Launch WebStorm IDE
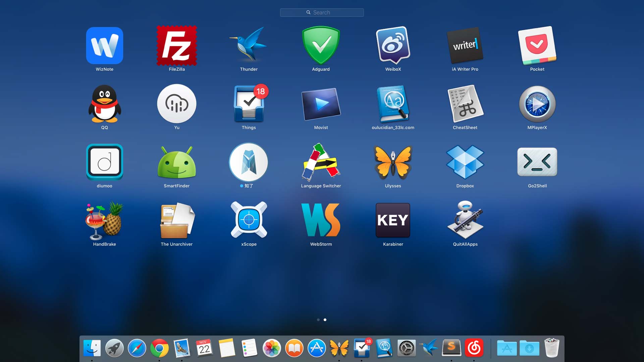This screenshot has width=644, height=362. click(x=321, y=220)
